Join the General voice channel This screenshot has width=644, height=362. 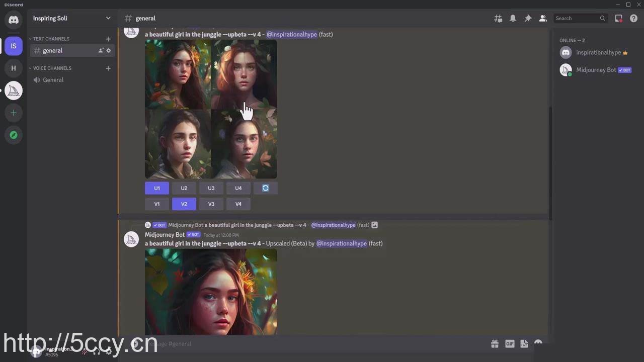[53, 80]
